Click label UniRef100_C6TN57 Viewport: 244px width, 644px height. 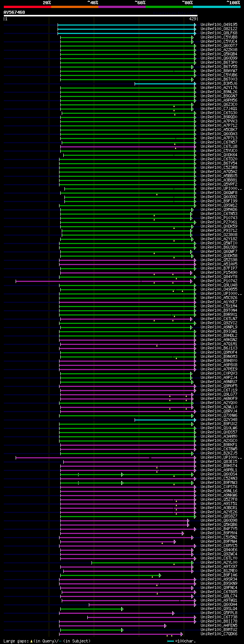click(219, 142)
